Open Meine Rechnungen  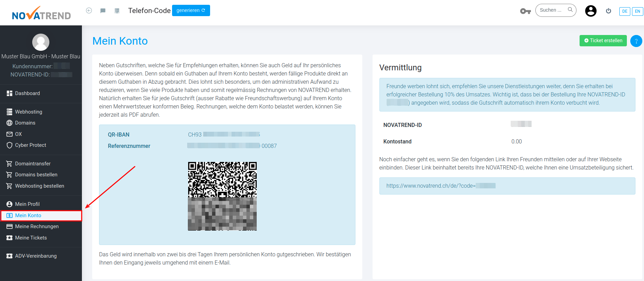[x=41, y=226]
